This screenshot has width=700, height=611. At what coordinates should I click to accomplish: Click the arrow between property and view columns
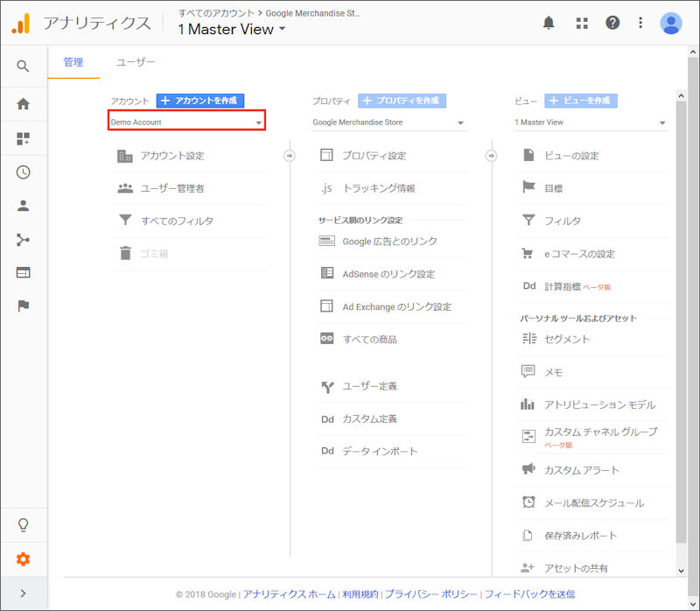tap(491, 156)
